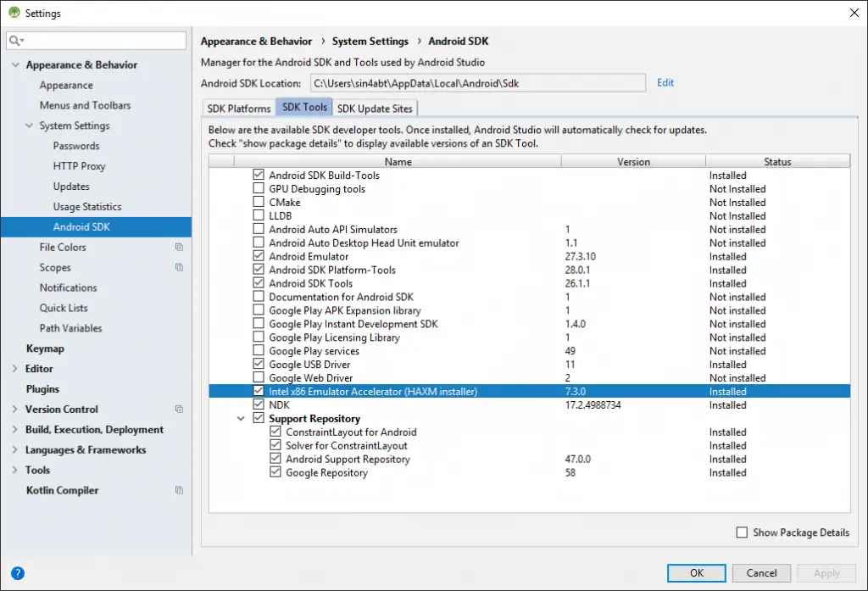Open Usage Statistics settings
868x591 pixels.
pyautogui.click(x=87, y=207)
